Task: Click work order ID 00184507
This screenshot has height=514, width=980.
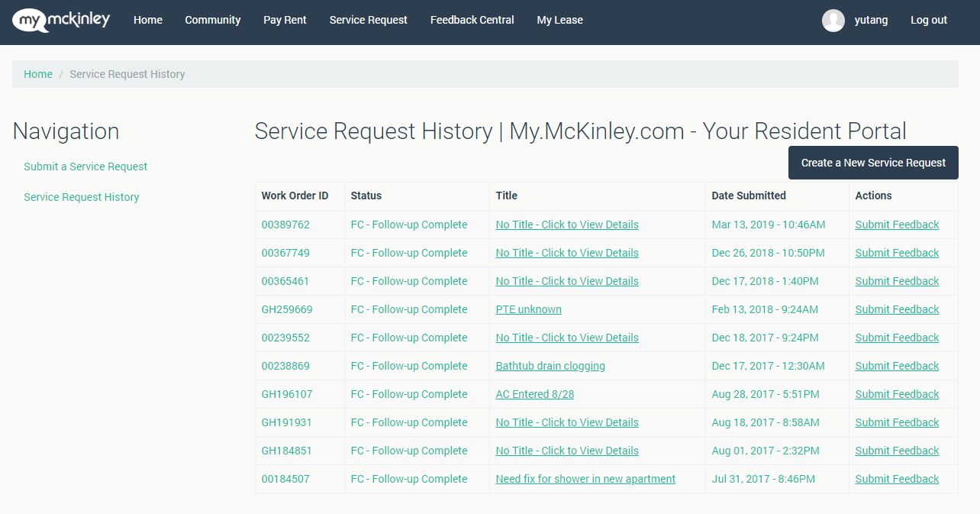Action: 285,479
